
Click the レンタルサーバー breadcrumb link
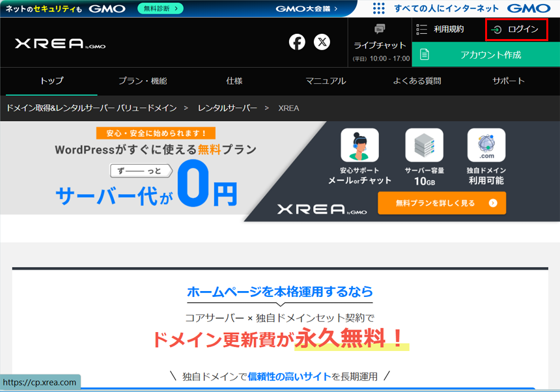(x=227, y=108)
